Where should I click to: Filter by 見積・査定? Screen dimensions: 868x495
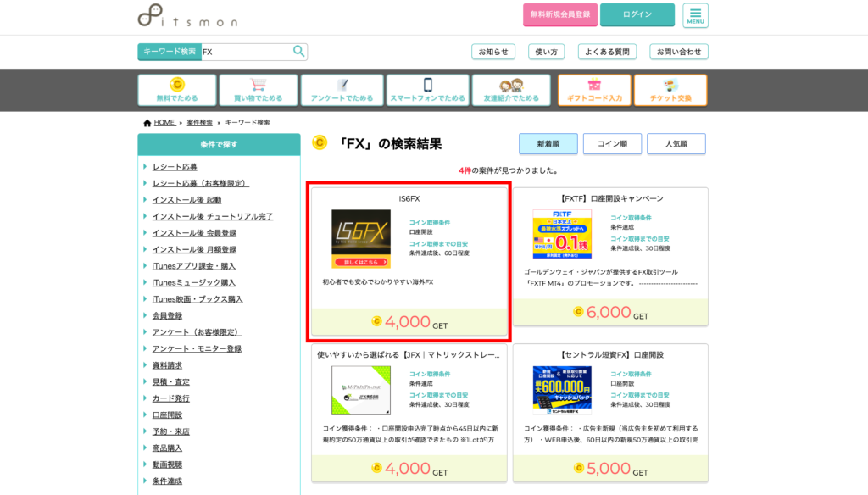(170, 382)
